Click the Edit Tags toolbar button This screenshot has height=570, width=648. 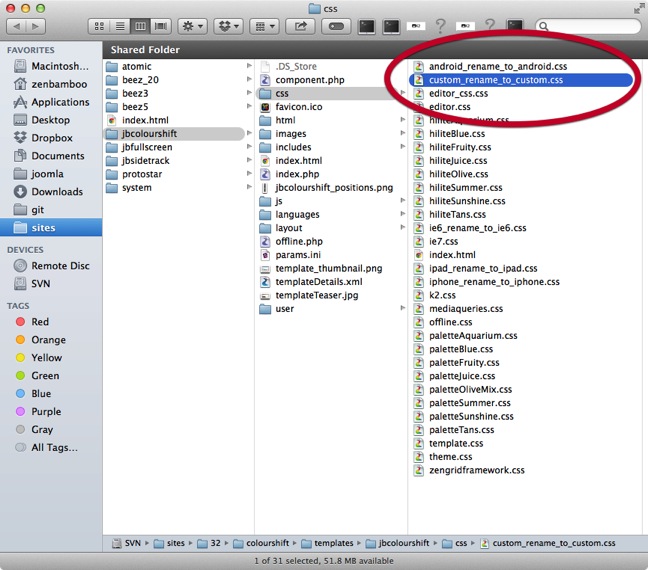coord(336,26)
